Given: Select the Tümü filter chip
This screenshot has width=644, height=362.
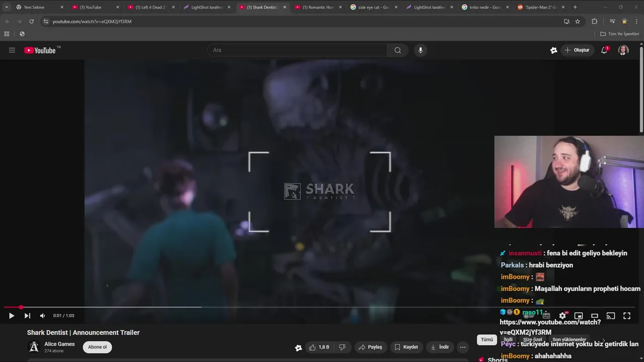Looking at the screenshot, I should pyautogui.click(x=487, y=339).
